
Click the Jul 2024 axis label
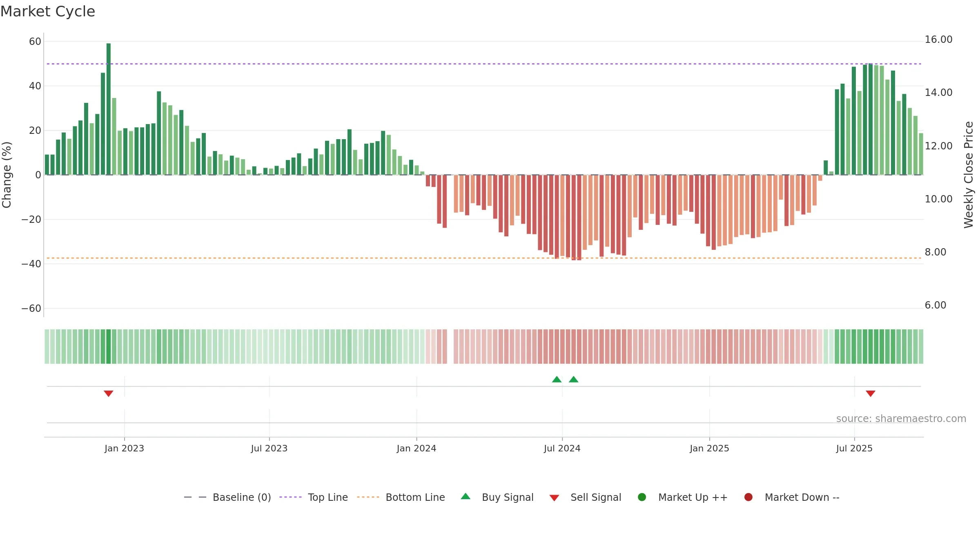(562, 448)
